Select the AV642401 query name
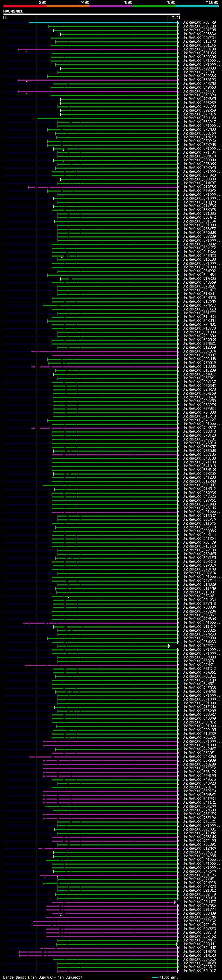 13,11
